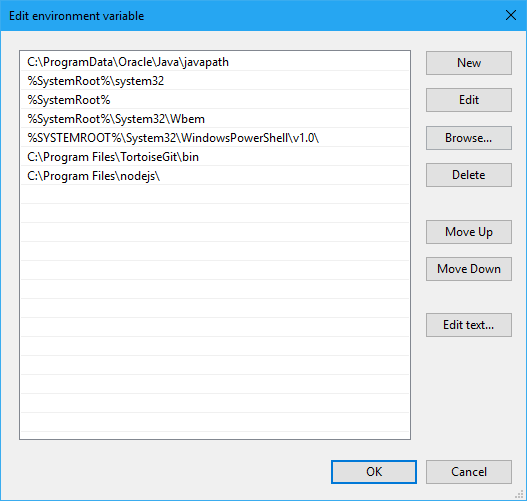Close the dialog with the X icon
The width and height of the screenshot is (527, 501).
click(x=511, y=15)
